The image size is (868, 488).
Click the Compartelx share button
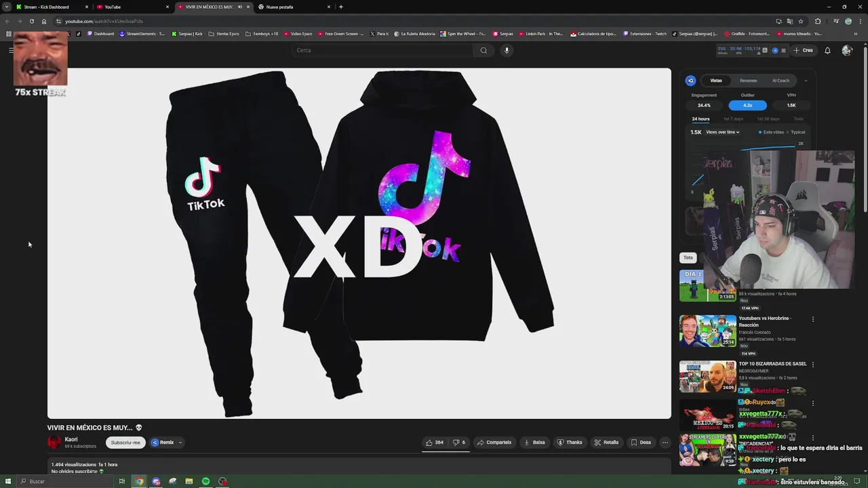(x=494, y=443)
